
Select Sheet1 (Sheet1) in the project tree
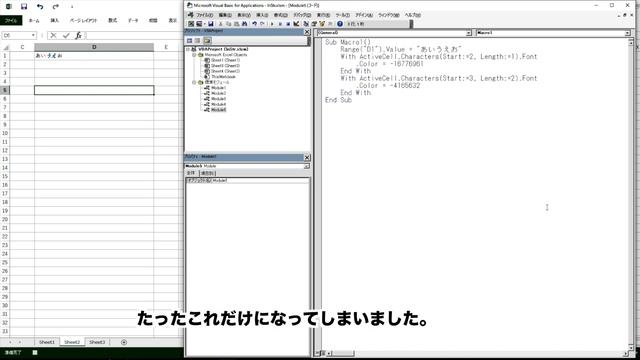pos(225,60)
